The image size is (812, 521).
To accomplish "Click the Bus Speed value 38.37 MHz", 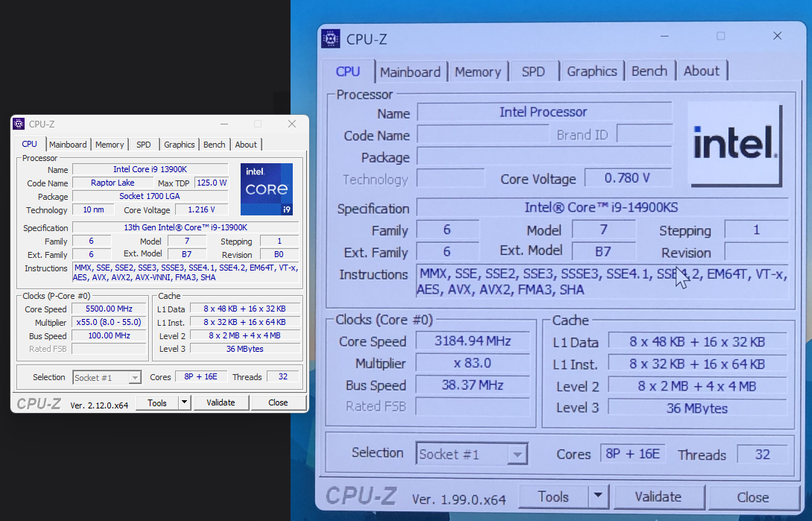I will pyautogui.click(x=473, y=385).
